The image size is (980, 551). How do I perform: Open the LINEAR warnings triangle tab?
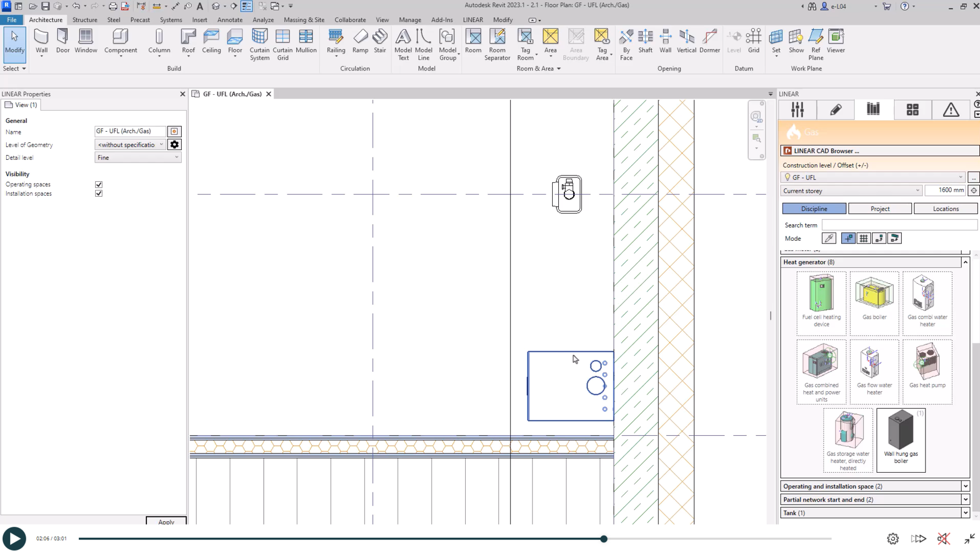(950, 110)
